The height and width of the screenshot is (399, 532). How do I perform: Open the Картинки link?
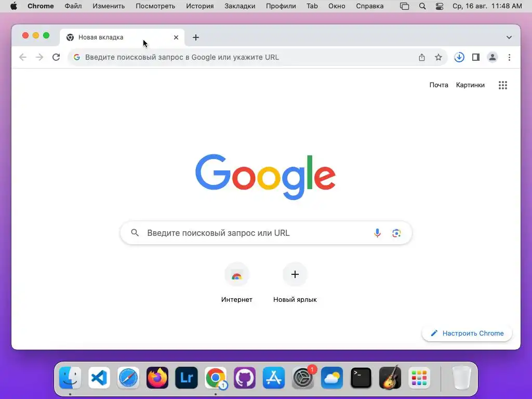[470, 85]
